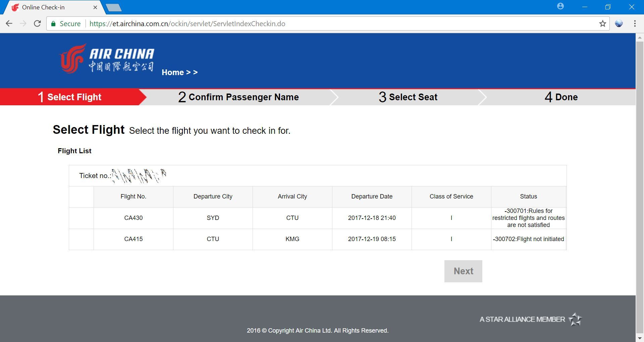Click the Star Alliance member logo
Image resolution: width=644 pixels, height=342 pixels.
[531, 319]
